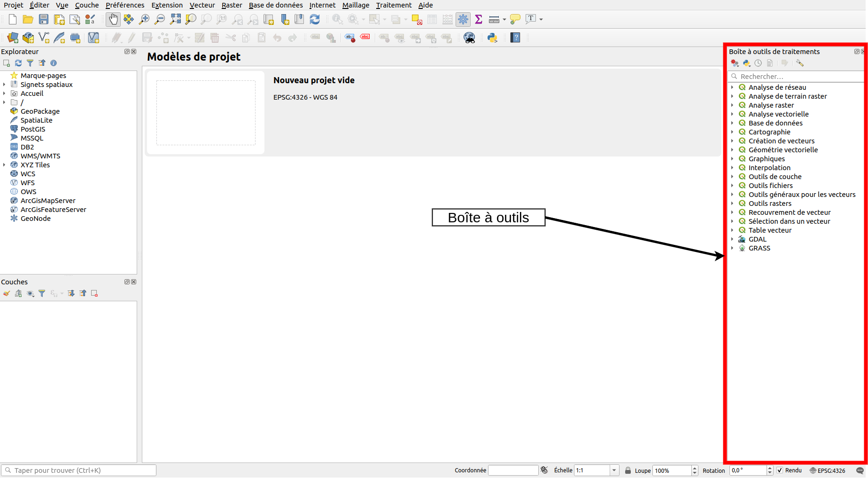868x478 pixels.
Task: Open the Python console icon
Action: 492,38
